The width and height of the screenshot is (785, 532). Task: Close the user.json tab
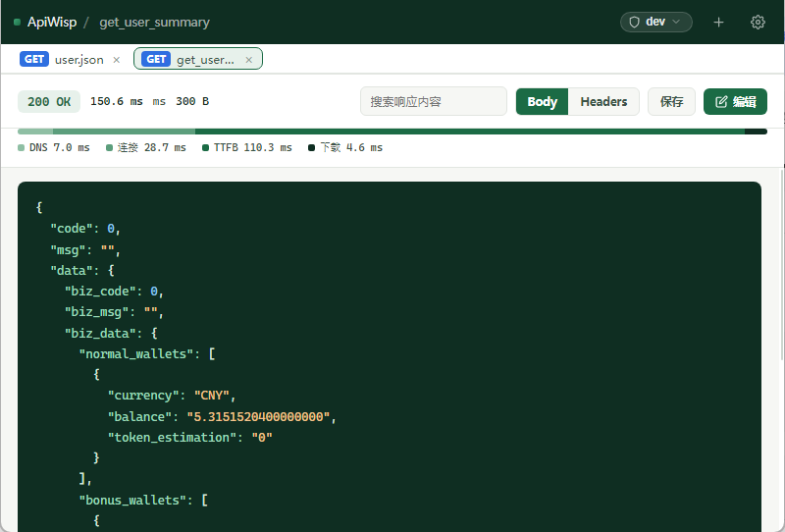(x=117, y=60)
